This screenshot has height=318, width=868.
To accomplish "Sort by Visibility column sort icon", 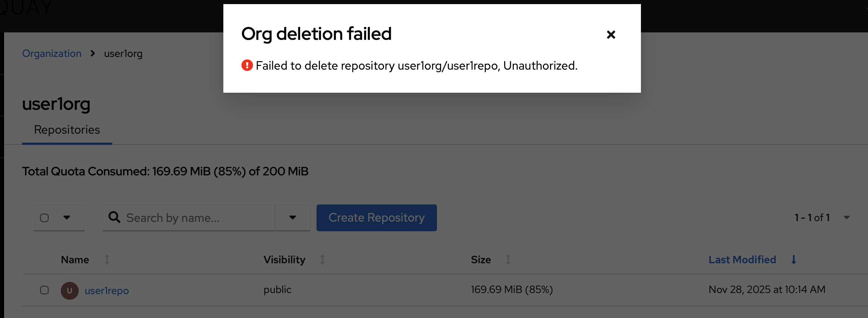I will [x=323, y=260].
